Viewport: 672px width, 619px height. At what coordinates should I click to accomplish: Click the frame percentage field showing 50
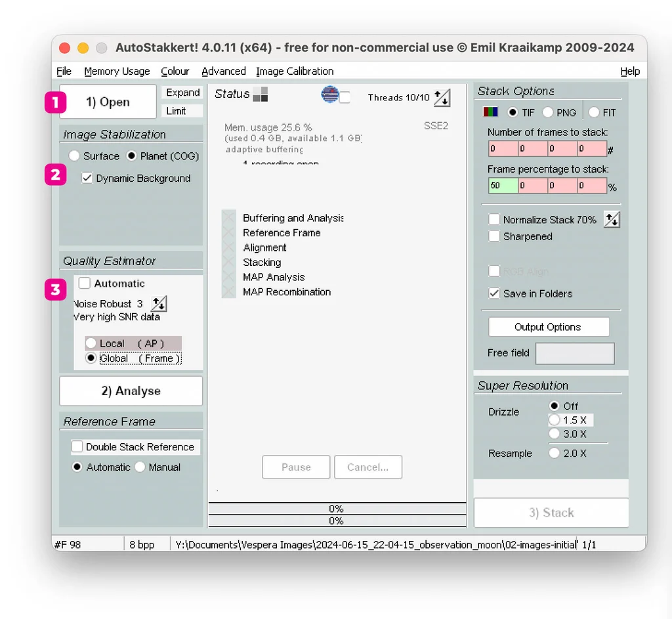click(x=503, y=186)
